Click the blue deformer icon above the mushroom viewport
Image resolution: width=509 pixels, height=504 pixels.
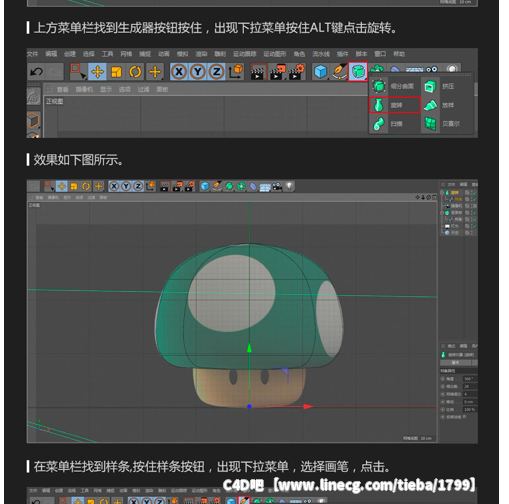(253, 186)
